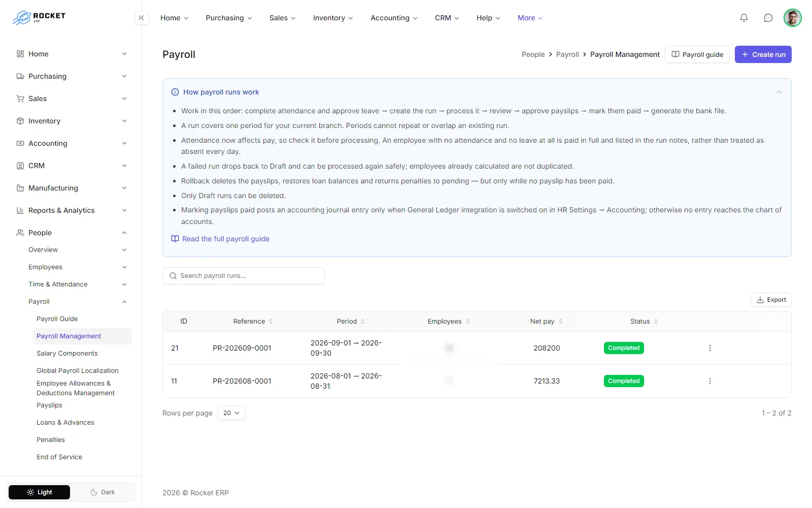Collapse the How payroll runs work panel
The image size is (812, 508).
click(779, 92)
